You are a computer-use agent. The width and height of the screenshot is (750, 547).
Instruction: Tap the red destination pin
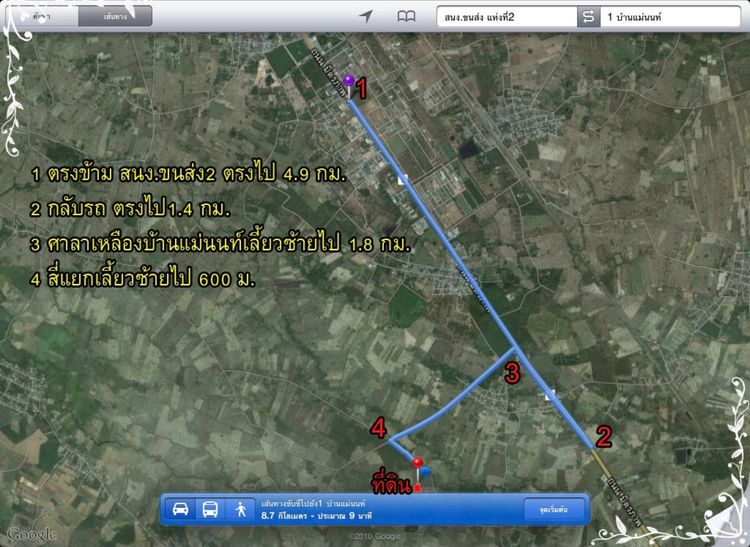coord(418,468)
